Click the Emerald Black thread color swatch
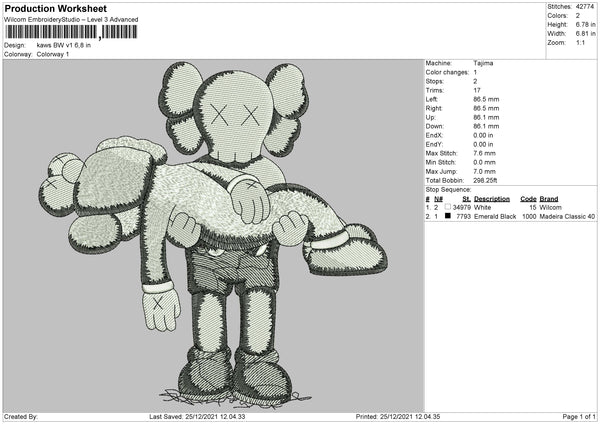 [x=448, y=216]
